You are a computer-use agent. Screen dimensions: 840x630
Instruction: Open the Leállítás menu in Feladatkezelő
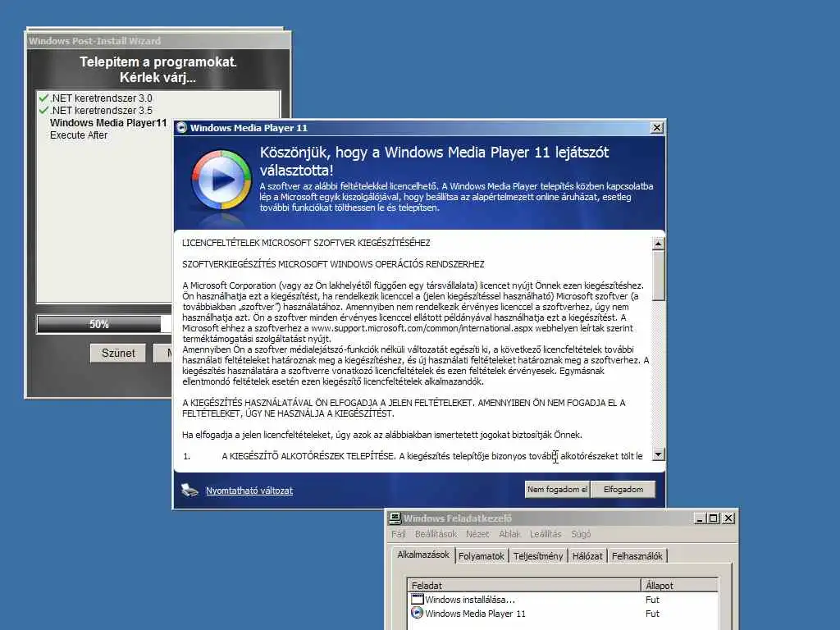(546, 534)
